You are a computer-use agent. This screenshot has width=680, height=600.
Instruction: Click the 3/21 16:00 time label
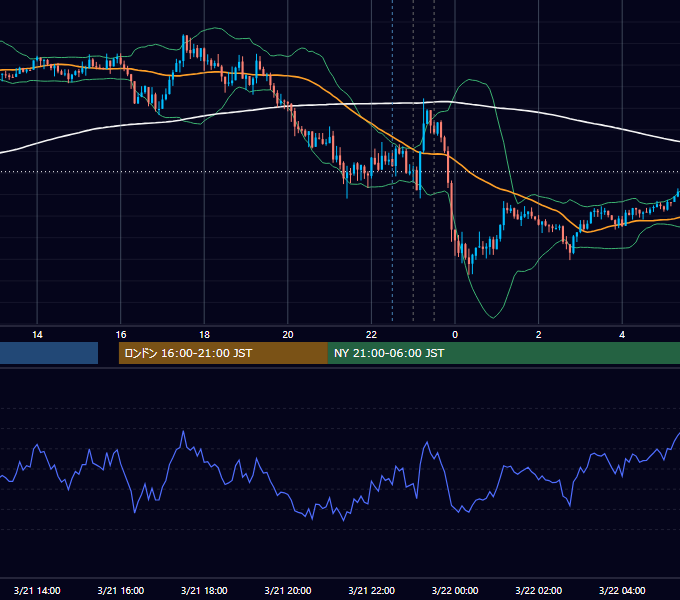point(121,590)
